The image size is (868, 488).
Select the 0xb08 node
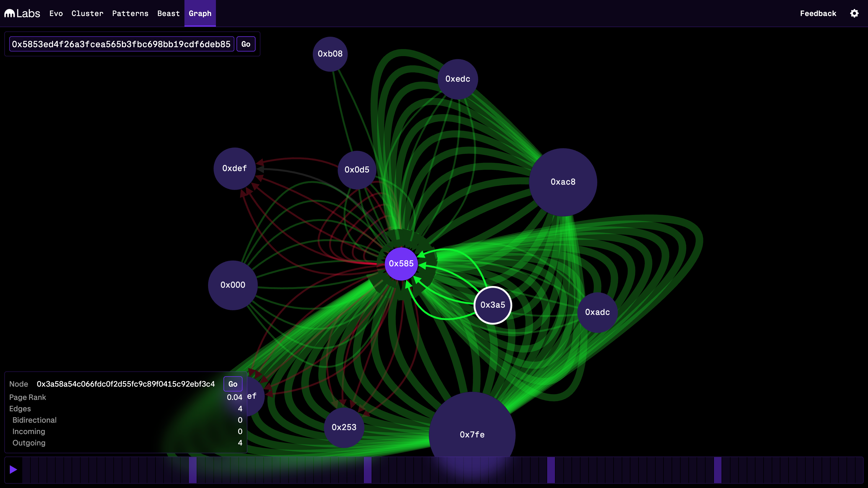(x=330, y=54)
